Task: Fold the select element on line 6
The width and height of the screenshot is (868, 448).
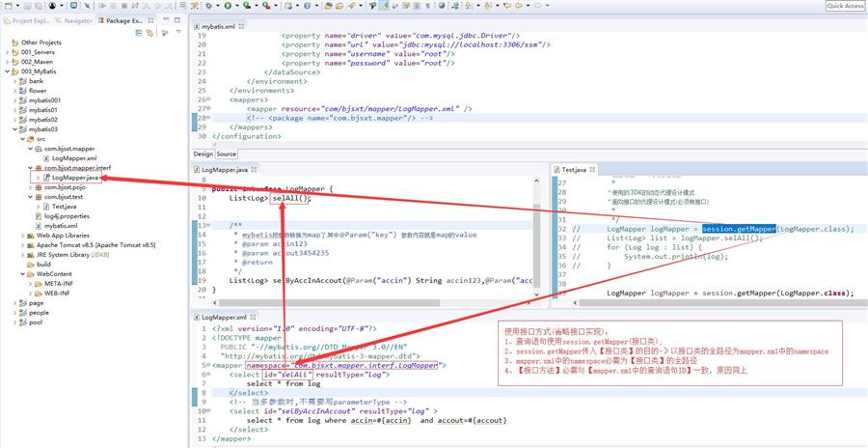Action: 208,375
